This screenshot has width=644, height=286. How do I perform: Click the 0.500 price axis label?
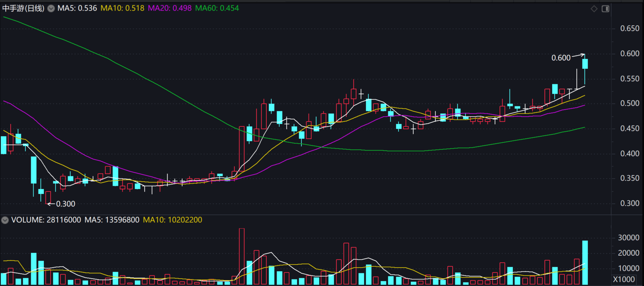[630, 104]
